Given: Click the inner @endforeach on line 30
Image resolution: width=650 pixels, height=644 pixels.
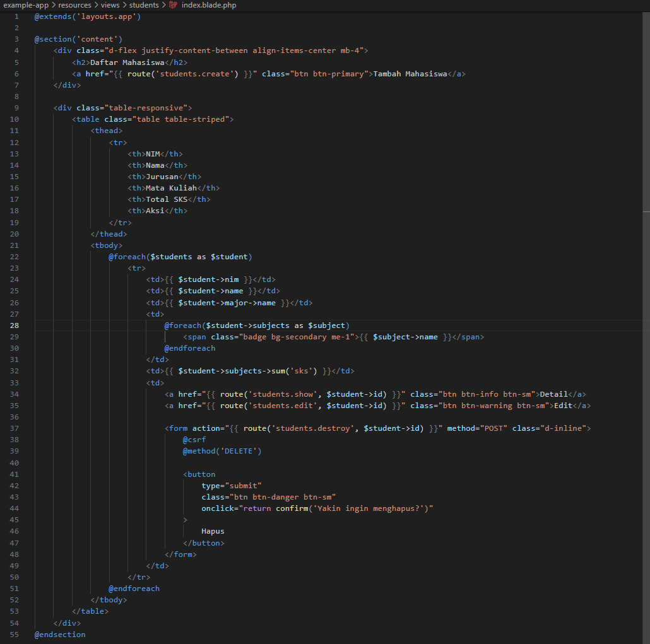Looking at the screenshot, I should (190, 348).
